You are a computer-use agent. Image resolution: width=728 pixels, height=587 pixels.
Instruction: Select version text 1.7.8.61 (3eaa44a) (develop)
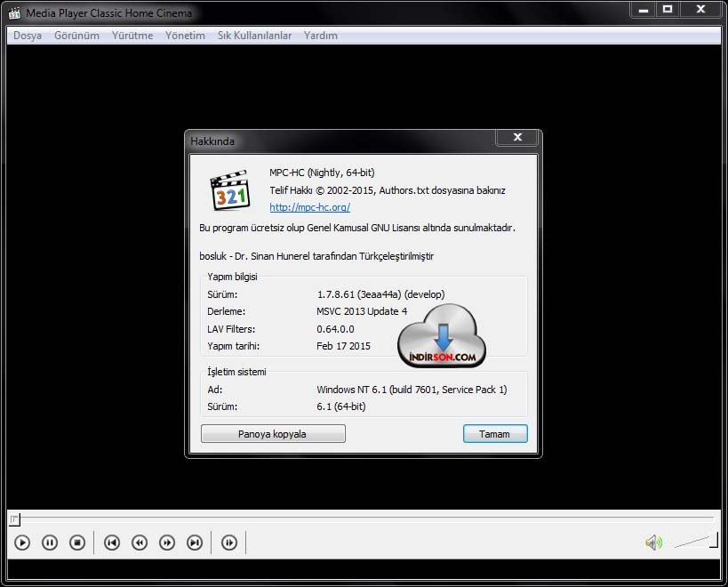click(380, 294)
